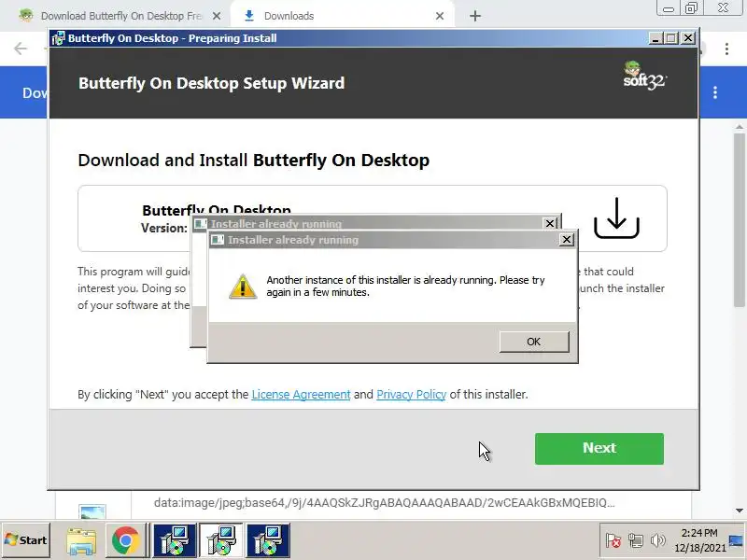Close the Download Butterfly On Desktop tab

click(217, 16)
